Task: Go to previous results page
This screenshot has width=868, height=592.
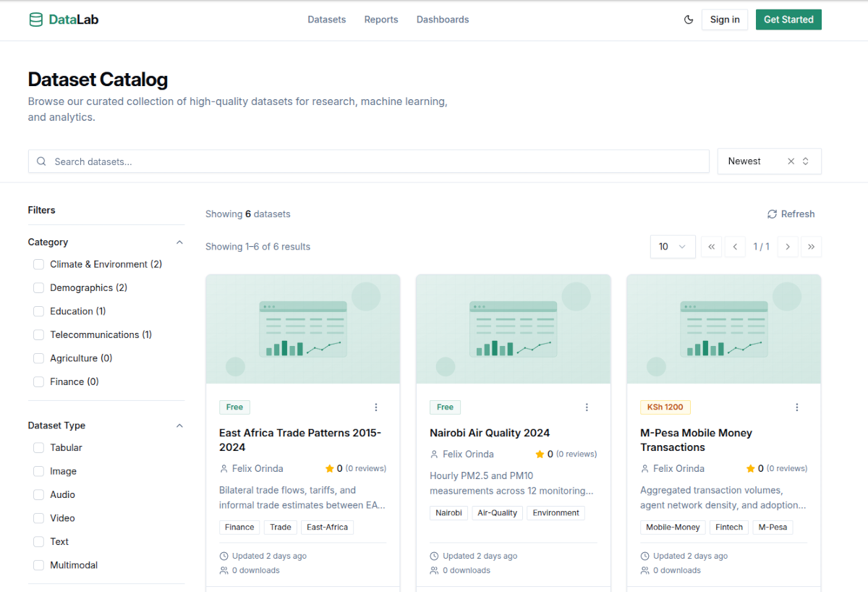Action: tap(735, 247)
